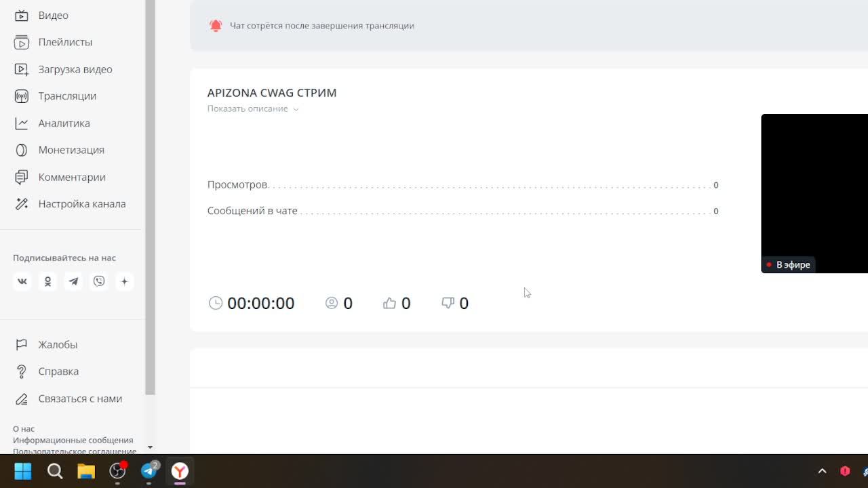Click the Аналитика chart icon
The width and height of the screenshot is (868, 488).
[22, 123]
